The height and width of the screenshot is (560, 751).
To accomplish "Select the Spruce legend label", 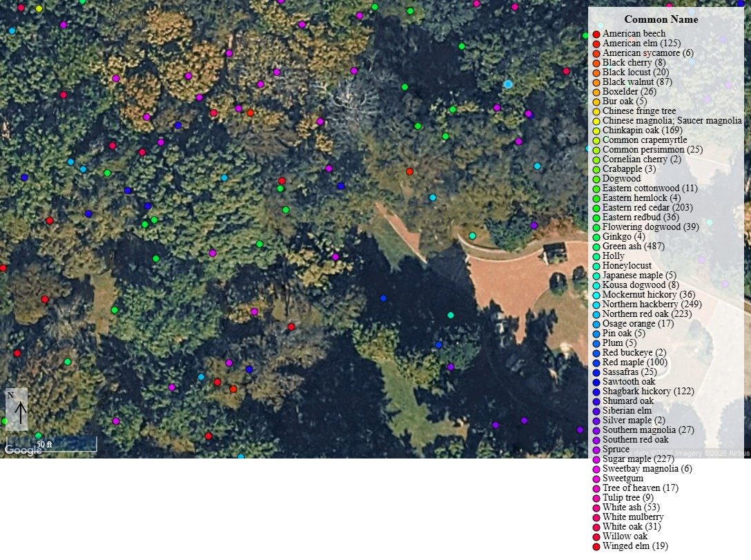I will [616, 449].
